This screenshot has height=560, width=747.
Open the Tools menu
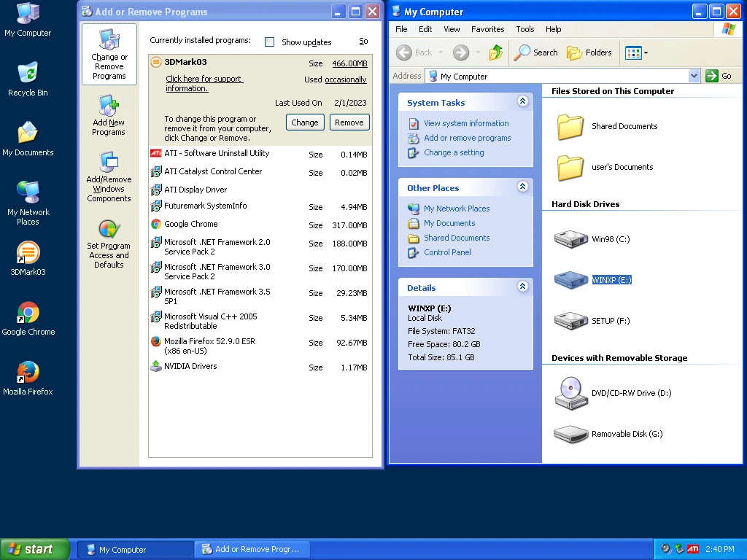coord(525,29)
